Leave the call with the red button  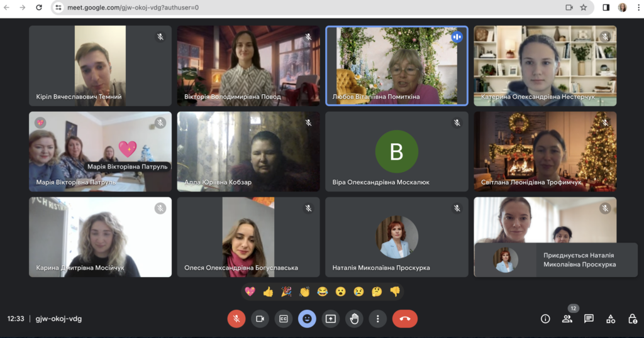point(404,319)
